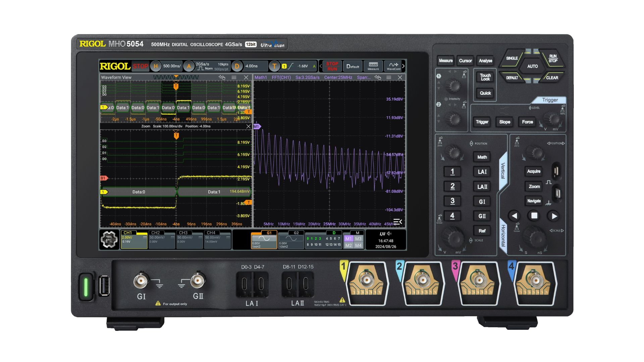The height and width of the screenshot is (362, 644).
Task: Click the waveform overview navigation strip
Action: coord(176,77)
